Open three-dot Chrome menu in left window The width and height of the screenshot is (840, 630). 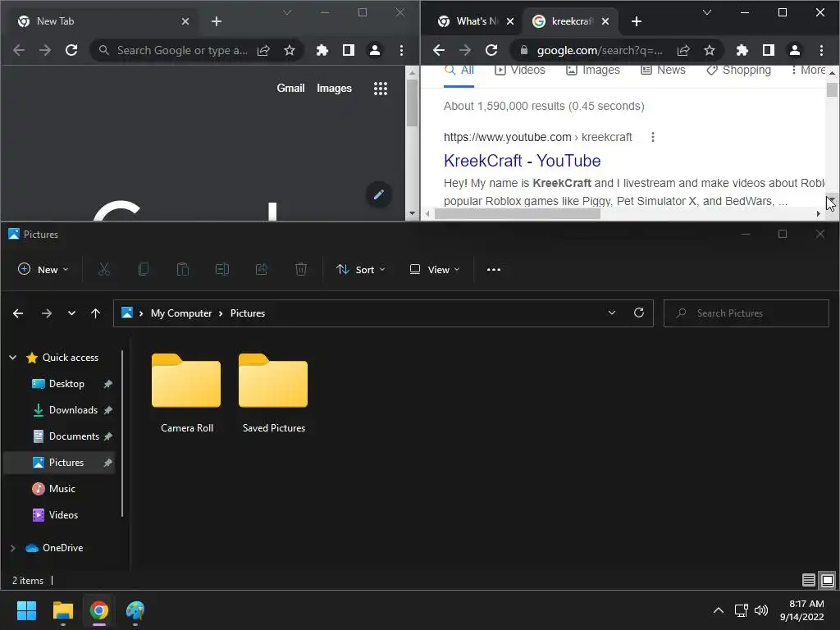click(x=401, y=50)
